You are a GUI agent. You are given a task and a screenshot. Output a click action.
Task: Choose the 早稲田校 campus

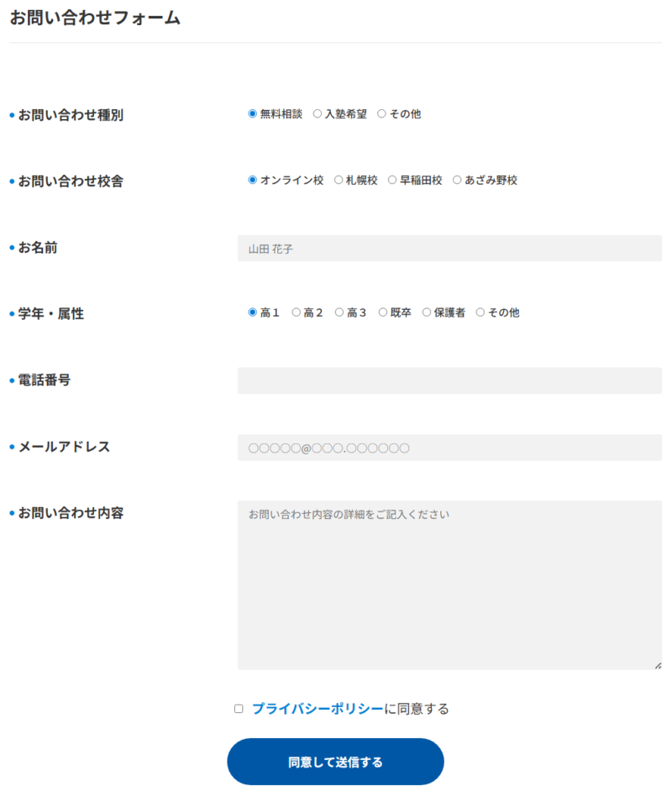coord(392,180)
